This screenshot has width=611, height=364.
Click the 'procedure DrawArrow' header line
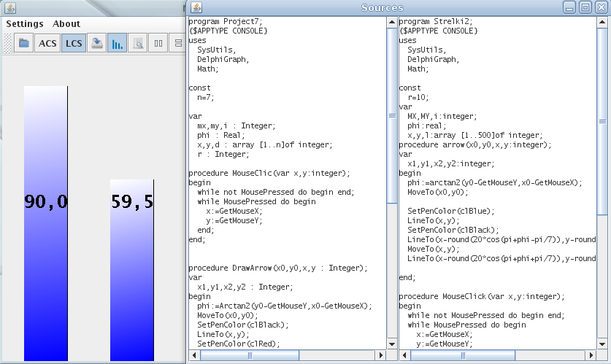coord(278,268)
